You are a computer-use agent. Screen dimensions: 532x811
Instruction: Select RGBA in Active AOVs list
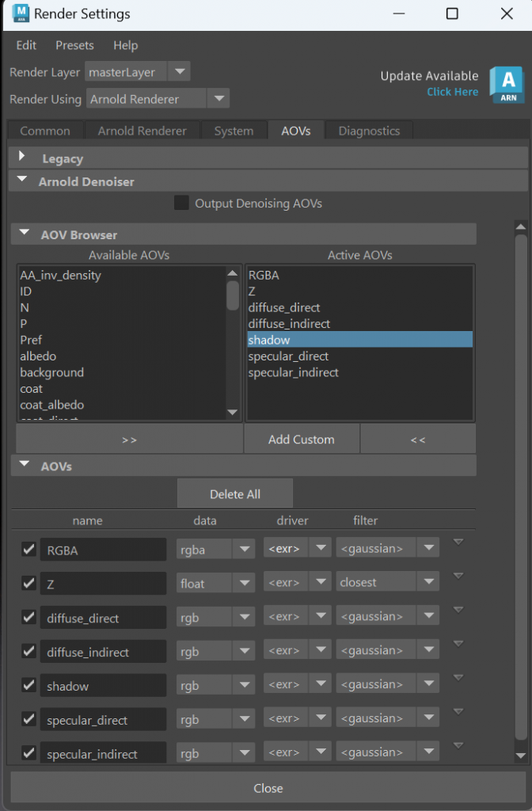click(x=359, y=275)
